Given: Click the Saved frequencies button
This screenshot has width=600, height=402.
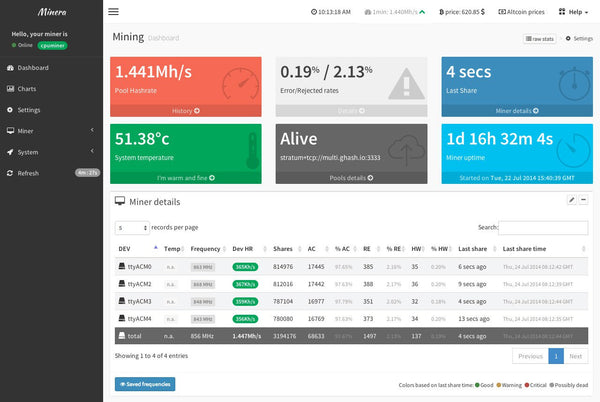Looking at the screenshot, I should point(145,384).
